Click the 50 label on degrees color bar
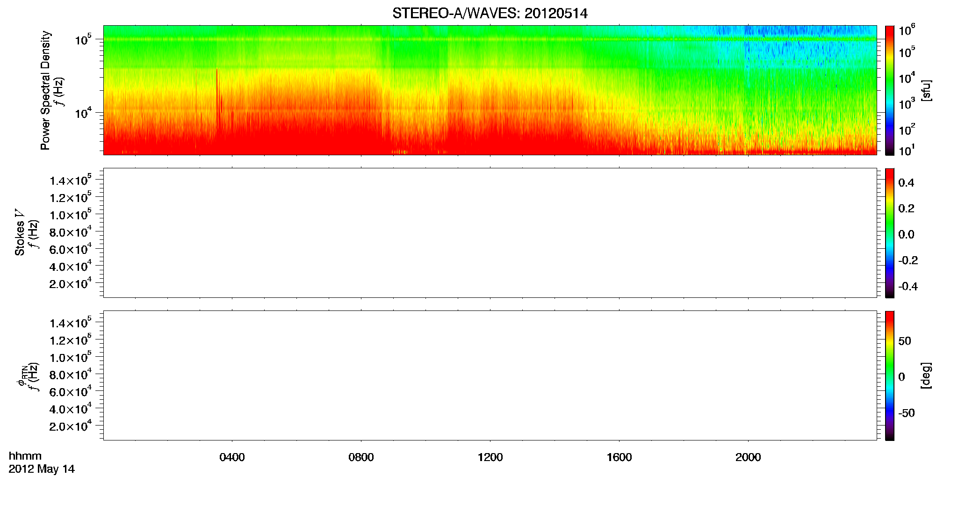The height and width of the screenshot is (505, 980). [905, 341]
